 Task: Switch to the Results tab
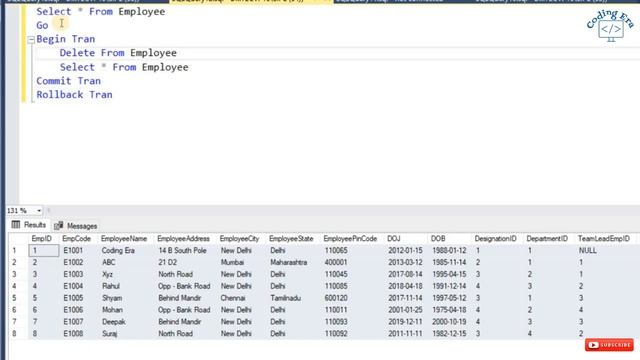[29, 225]
